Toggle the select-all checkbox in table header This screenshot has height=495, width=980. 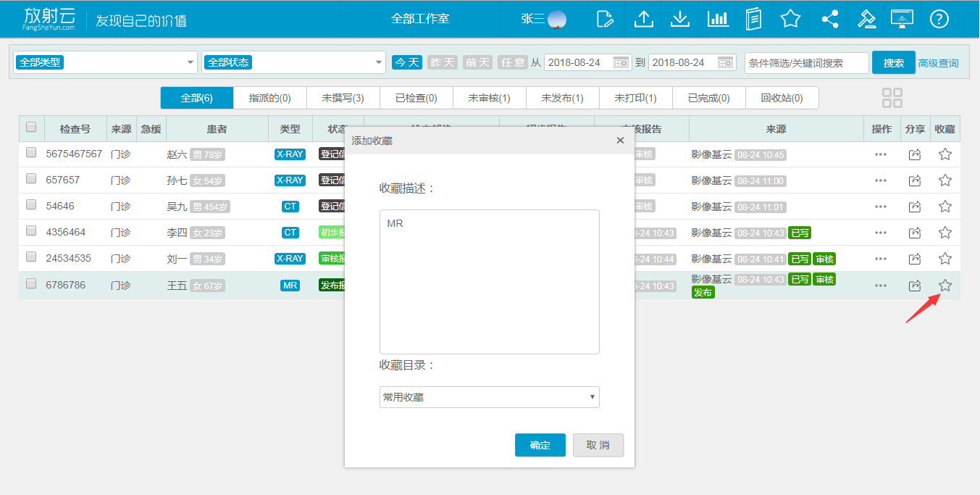[31, 128]
